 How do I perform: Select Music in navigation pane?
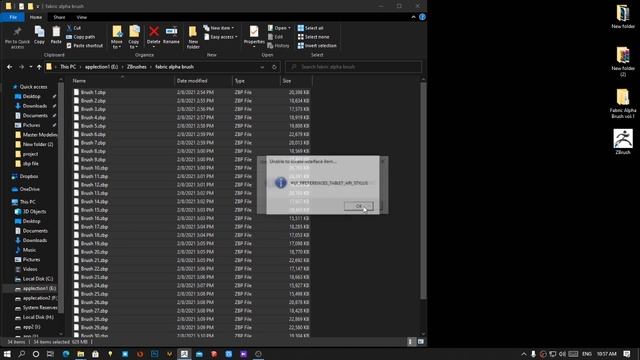pyautogui.click(x=29, y=250)
